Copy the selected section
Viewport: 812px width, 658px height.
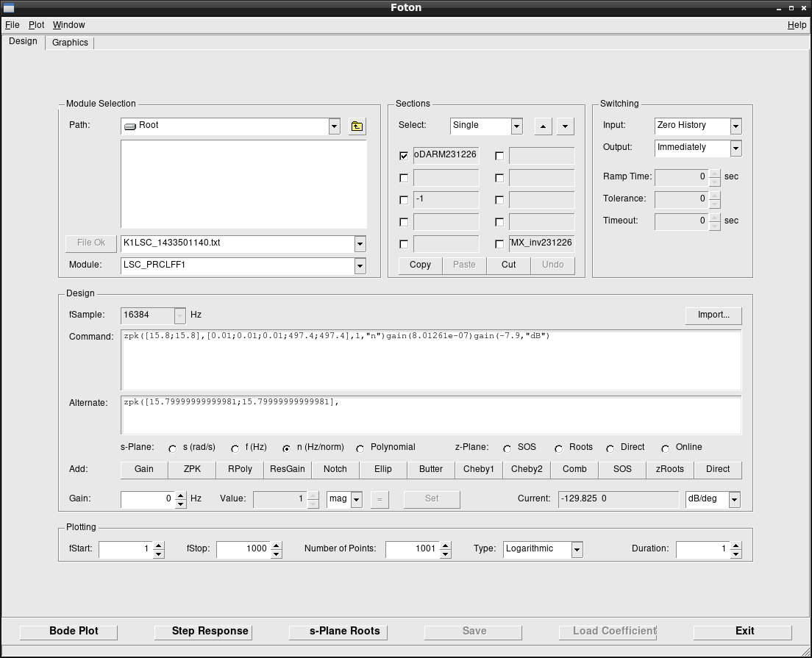click(x=420, y=265)
